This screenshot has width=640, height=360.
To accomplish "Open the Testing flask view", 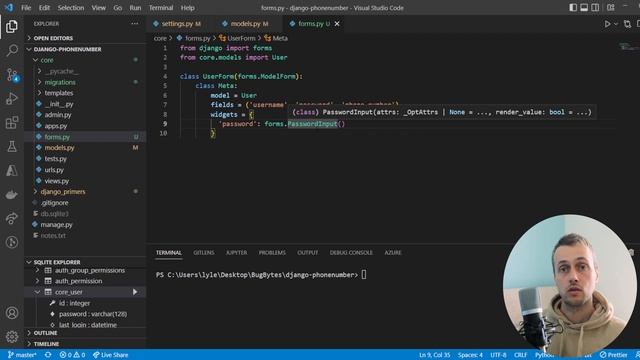I will tap(12, 147).
